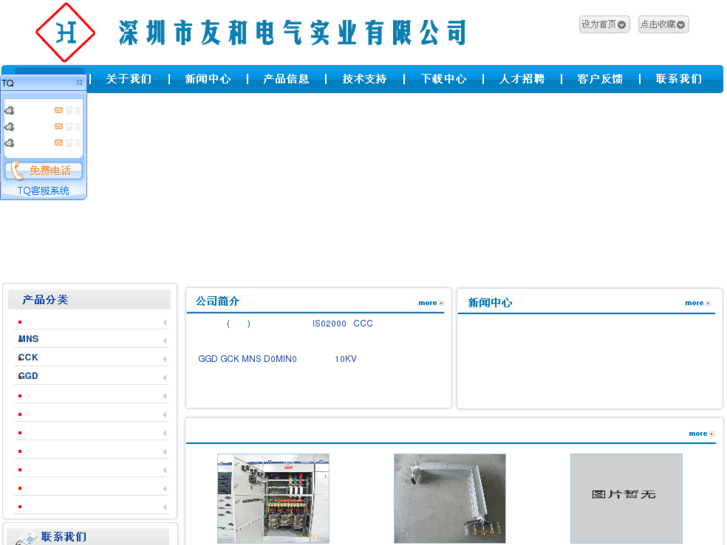The height and width of the screenshot is (545, 727).
Task: Click more link in 新闻中心 panel
Action: click(698, 303)
